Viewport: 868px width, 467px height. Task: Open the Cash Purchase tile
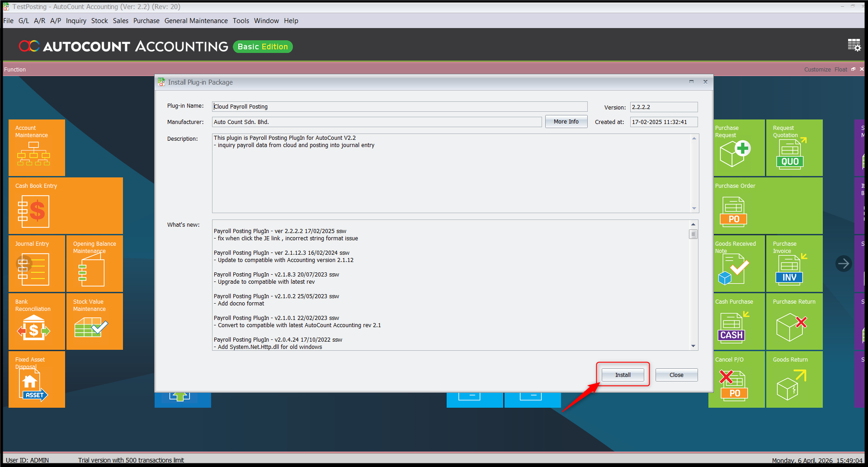(x=739, y=321)
